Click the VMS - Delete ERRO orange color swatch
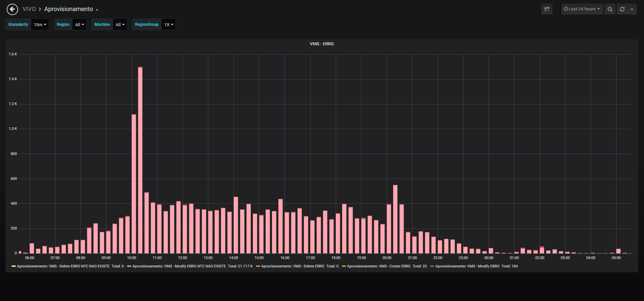 258,266
